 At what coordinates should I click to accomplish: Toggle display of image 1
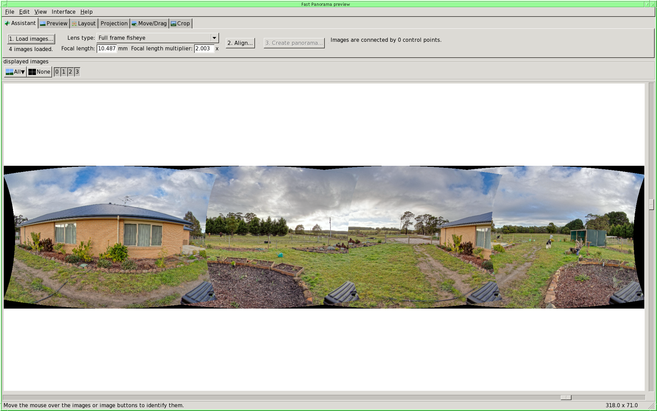pos(64,72)
